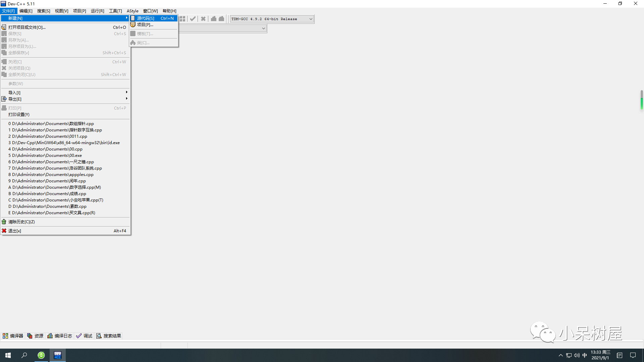644x362 pixels.
Task: Click the compile grid toolbar icon
Action: [182, 19]
